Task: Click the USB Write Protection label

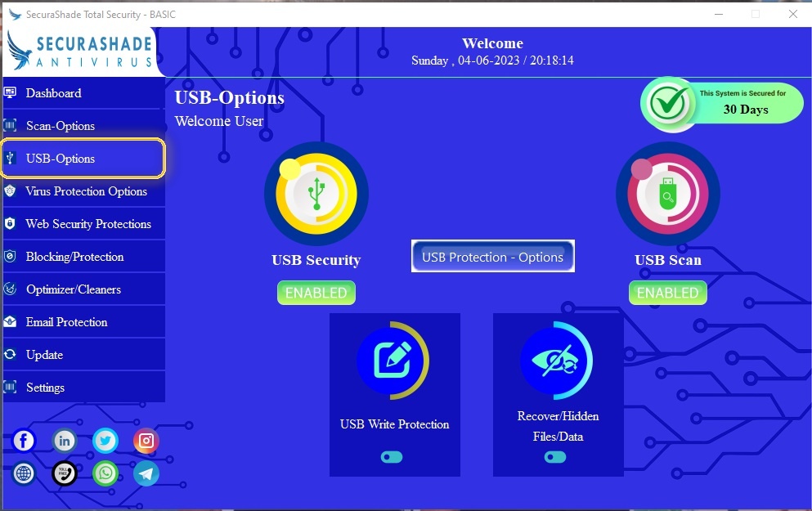Action: click(x=395, y=424)
